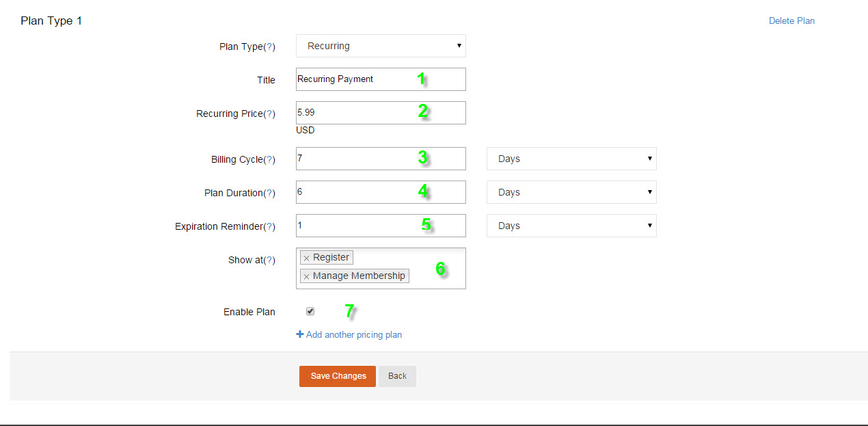Click the Show at help question mark
Viewport: 868px width, 426px height.
tap(269, 261)
